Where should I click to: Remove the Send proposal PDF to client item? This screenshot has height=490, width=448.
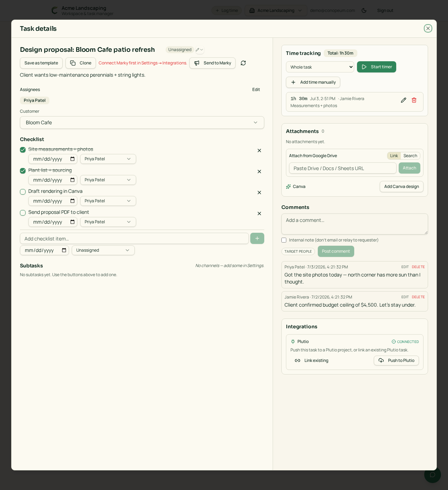click(259, 213)
